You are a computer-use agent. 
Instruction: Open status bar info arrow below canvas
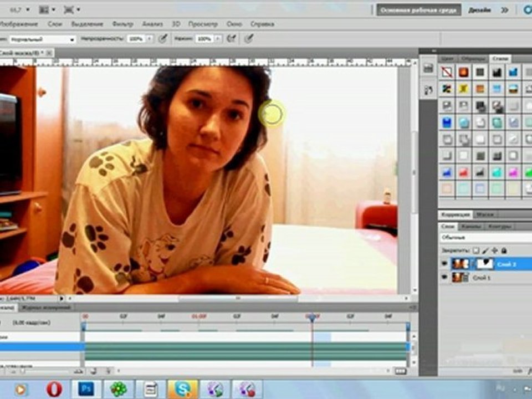[62, 299]
